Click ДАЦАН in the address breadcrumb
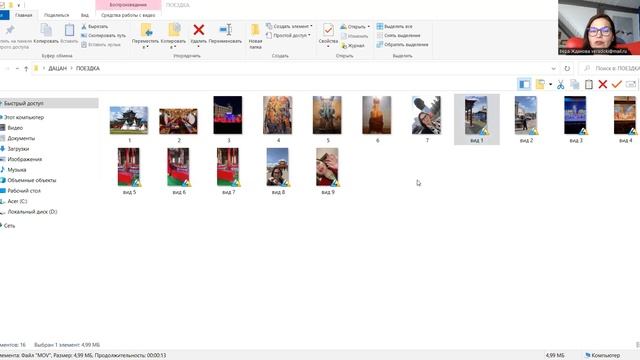 point(58,69)
